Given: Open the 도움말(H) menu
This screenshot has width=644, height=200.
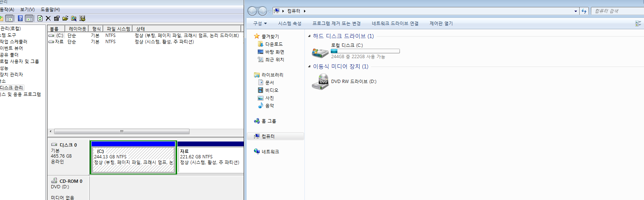Looking at the screenshot, I should tap(50, 10).
